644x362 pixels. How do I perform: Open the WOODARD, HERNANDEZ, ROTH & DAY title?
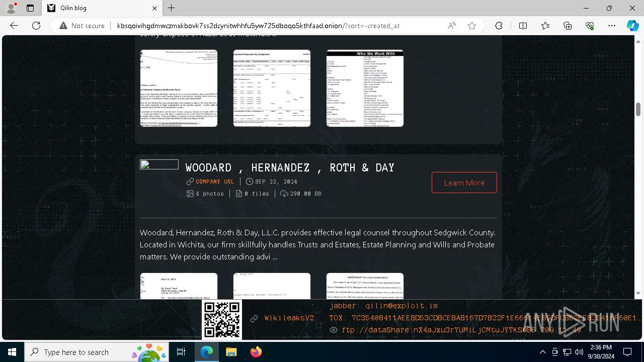290,168
